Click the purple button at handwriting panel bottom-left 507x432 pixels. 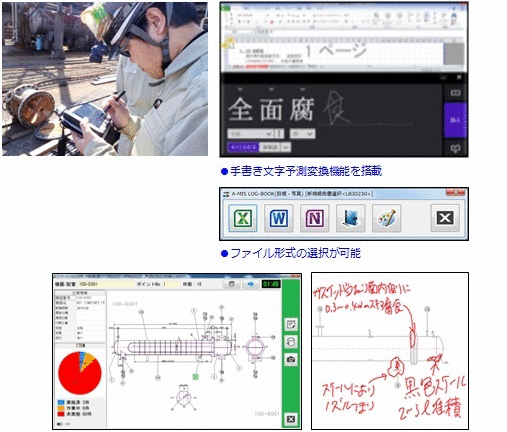click(243, 147)
